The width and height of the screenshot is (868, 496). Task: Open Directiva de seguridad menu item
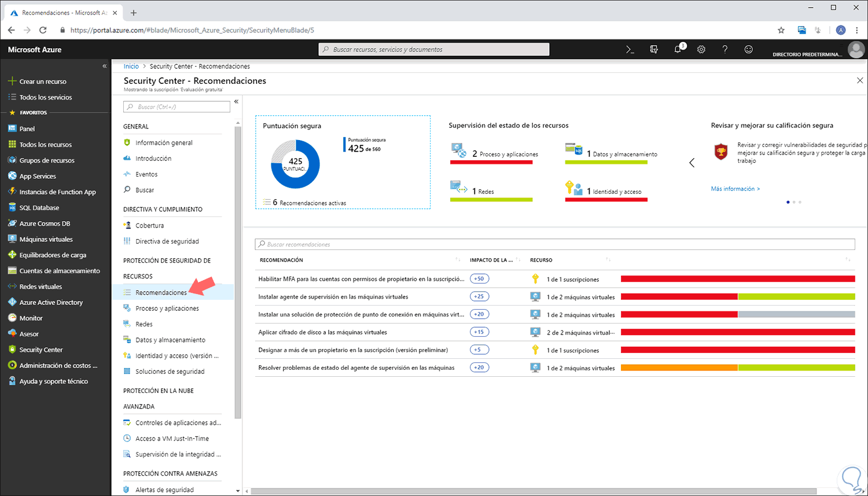167,241
